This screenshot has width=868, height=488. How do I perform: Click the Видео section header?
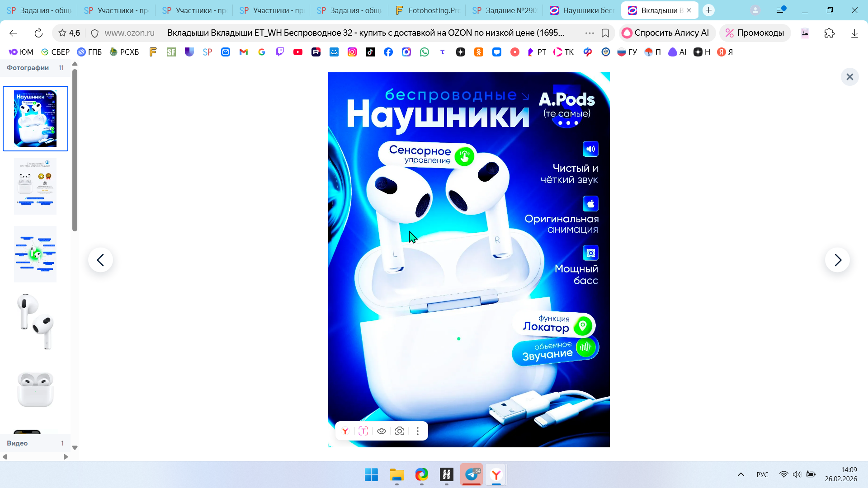click(x=17, y=443)
